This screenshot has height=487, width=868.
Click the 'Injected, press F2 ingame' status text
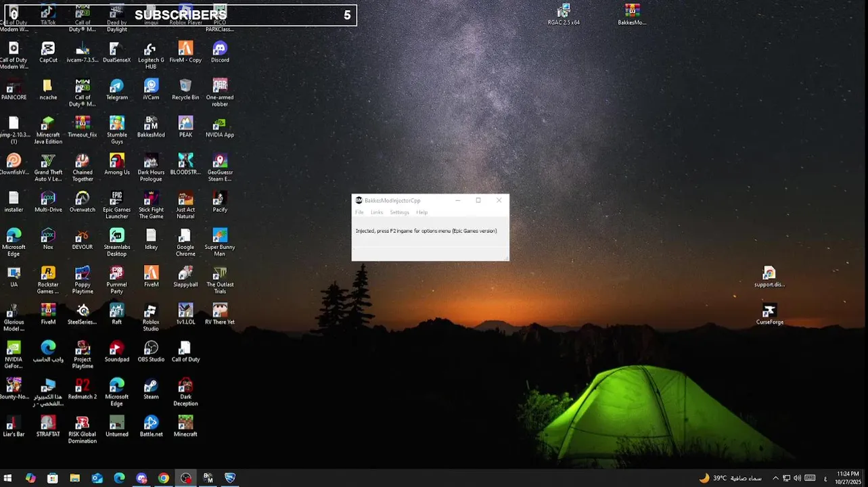click(426, 231)
